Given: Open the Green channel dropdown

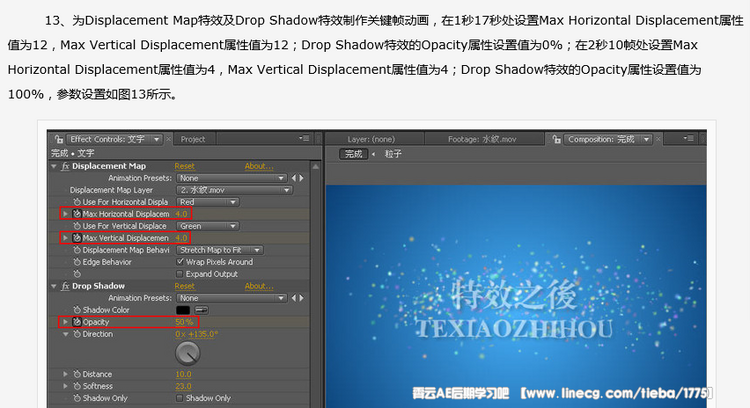Looking at the screenshot, I should (x=208, y=226).
